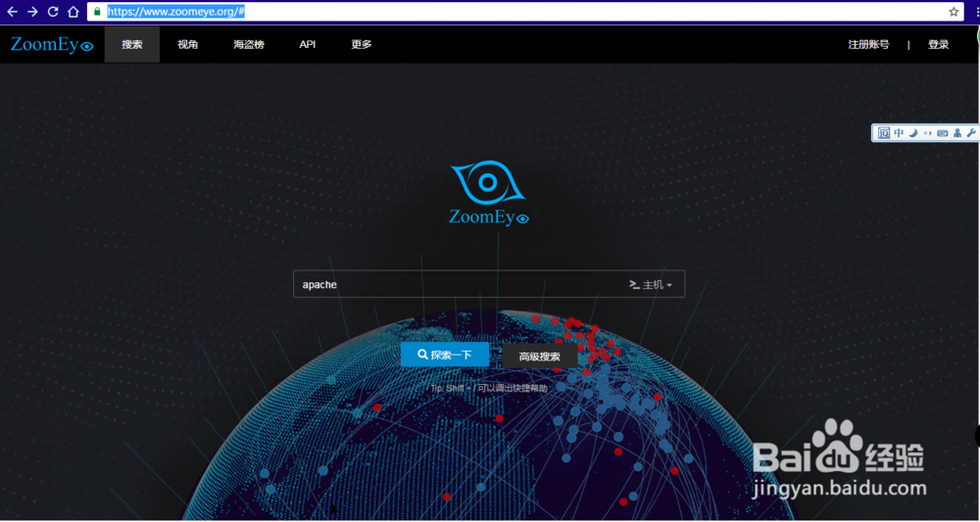Click the green padlock security icon

click(97, 12)
